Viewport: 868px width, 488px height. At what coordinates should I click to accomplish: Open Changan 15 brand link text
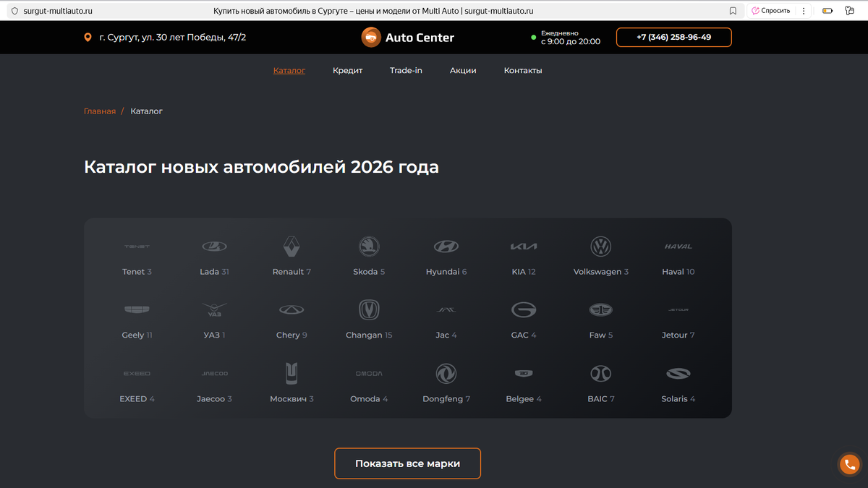coord(369,335)
